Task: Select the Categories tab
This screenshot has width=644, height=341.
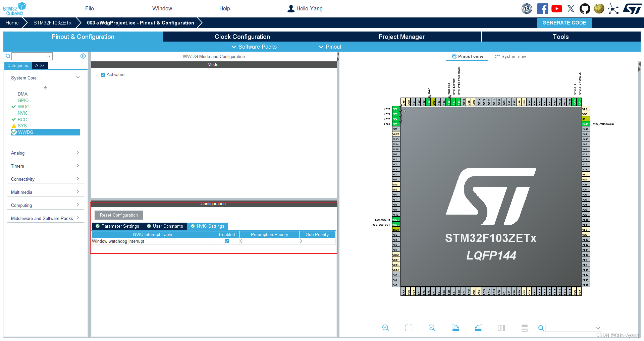Action: (x=18, y=66)
